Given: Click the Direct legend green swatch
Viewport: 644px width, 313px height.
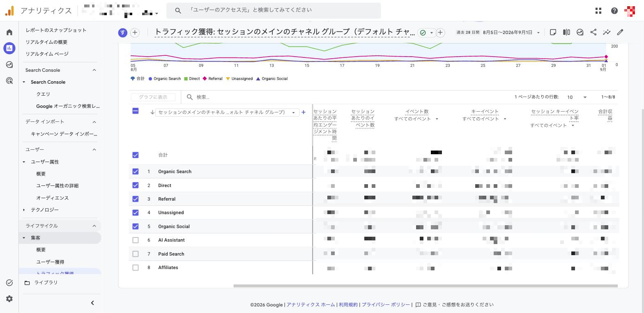Looking at the screenshot, I should tap(186, 79).
